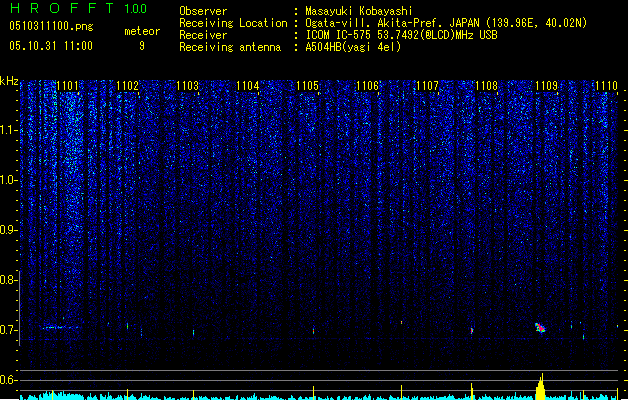
Task: Click the 1108 time marker
Action: pyautogui.click(x=487, y=86)
